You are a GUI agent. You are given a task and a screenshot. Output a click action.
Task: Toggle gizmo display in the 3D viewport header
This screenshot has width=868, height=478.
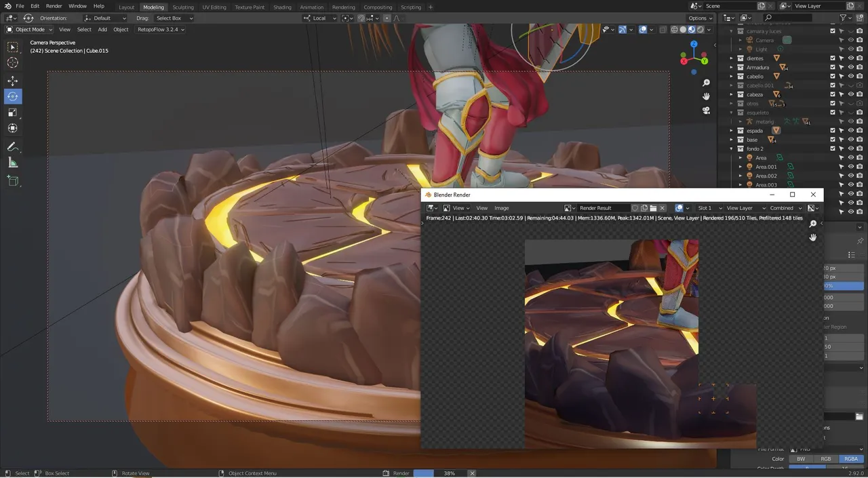pyautogui.click(x=622, y=29)
